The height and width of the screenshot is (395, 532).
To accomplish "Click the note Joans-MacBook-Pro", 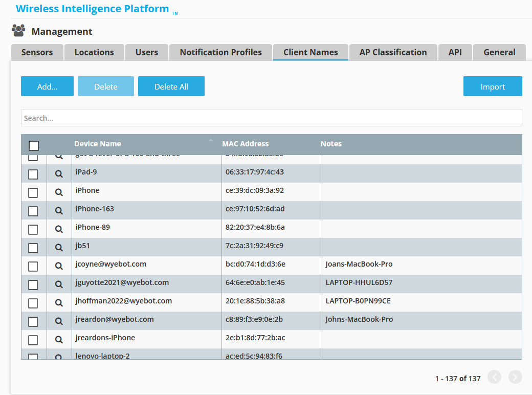I will coord(359,264).
